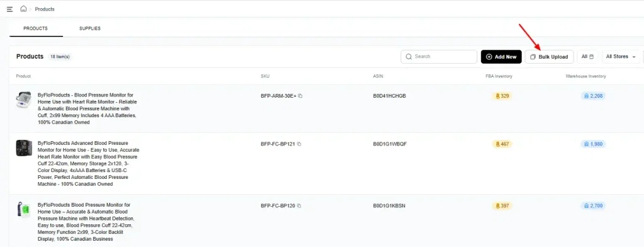This screenshot has height=247, width=644.
Task: Select SKU text BFP-FC-BP120
Action: [278, 206]
